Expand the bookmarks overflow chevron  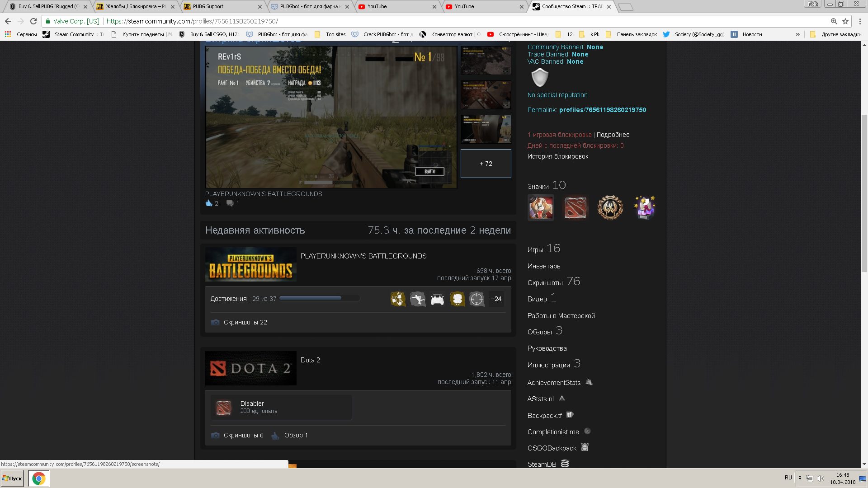[798, 34]
